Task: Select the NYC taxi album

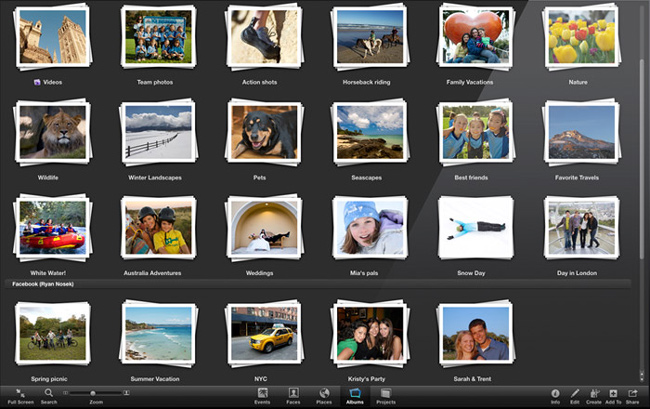Action: (263, 333)
